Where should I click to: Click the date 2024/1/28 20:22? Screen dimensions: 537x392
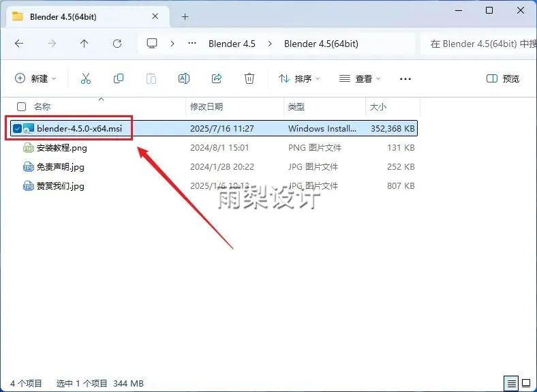(222, 167)
